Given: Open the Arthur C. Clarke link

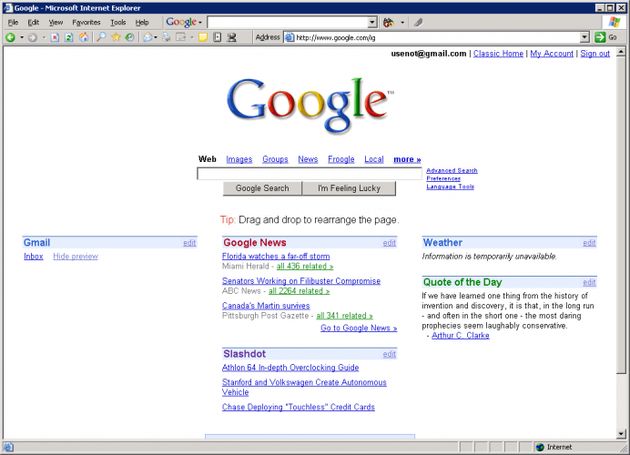Looking at the screenshot, I should tap(460, 336).
